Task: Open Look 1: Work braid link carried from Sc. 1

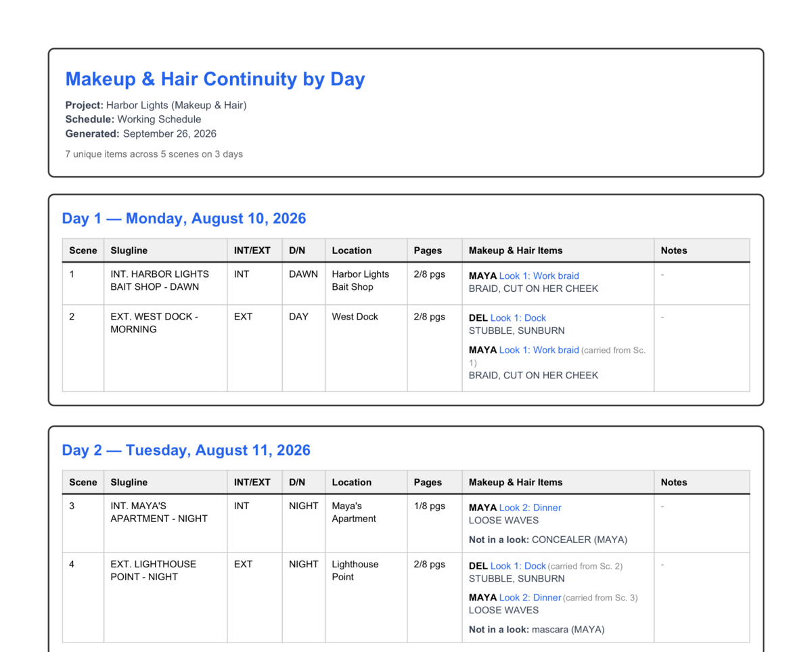Action: click(x=539, y=350)
